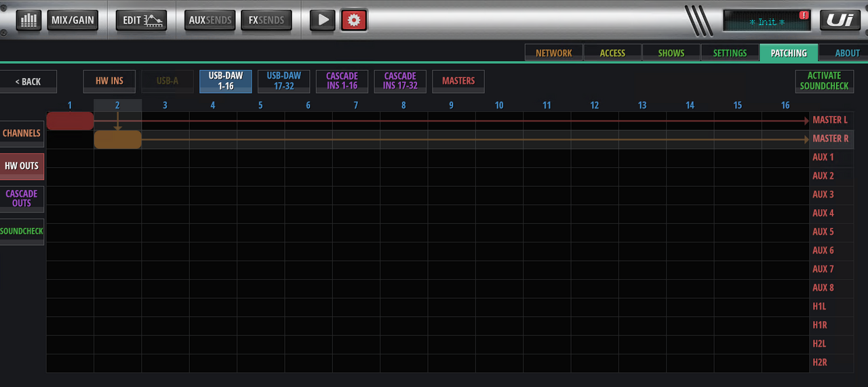Click the play media player button

pyautogui.click(x=323, y=20)
